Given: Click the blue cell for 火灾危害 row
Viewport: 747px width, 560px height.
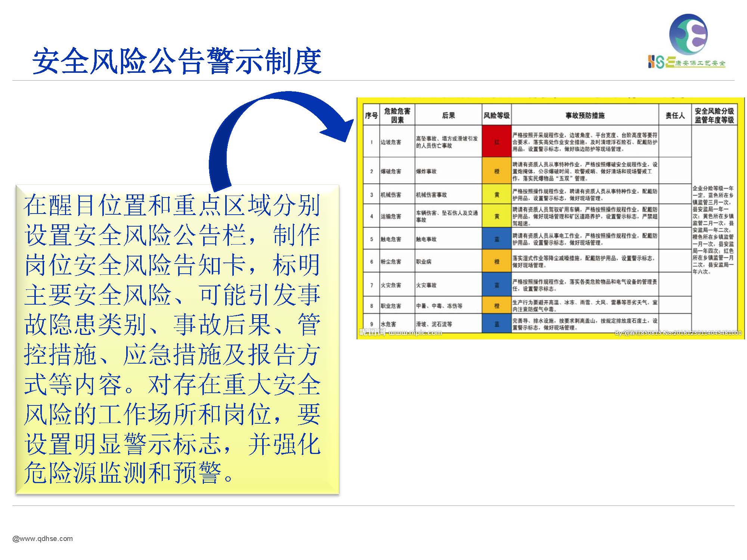Looking at the screenshot, I should pos(496,285).
